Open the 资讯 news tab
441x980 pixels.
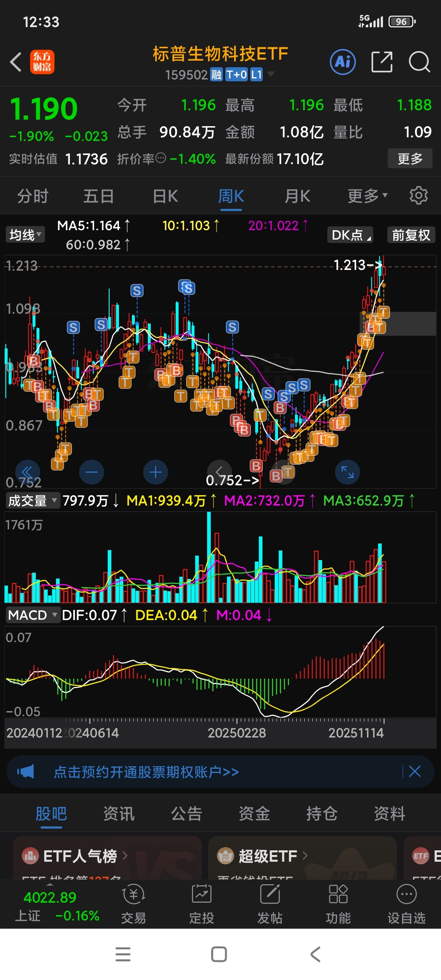[119, 813]
